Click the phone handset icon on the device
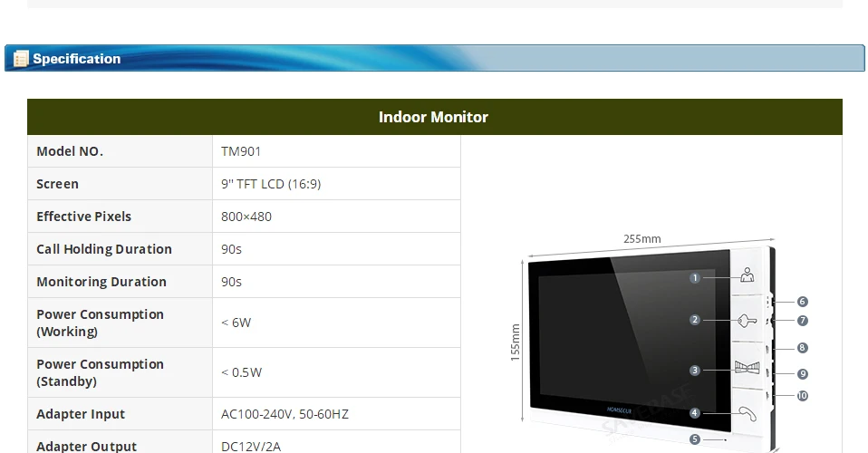Viewport: 868px width, 453px height. pyautogui.click(x=747, y=414)
